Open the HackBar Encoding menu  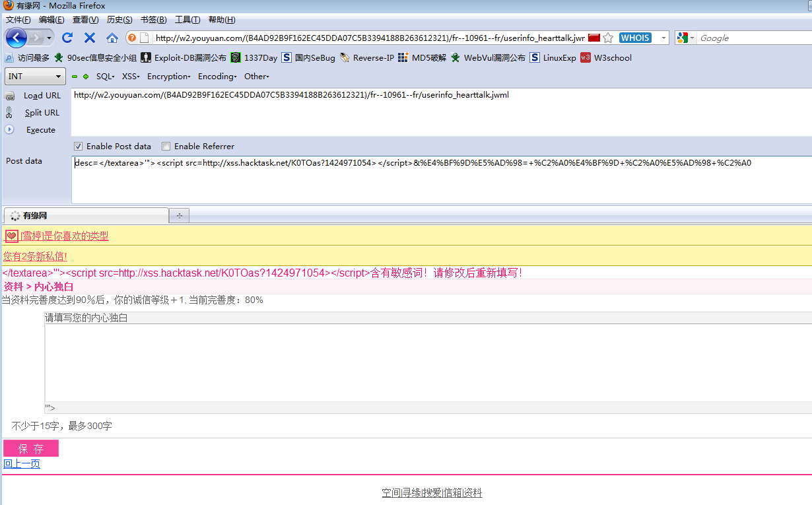(217, 77)
